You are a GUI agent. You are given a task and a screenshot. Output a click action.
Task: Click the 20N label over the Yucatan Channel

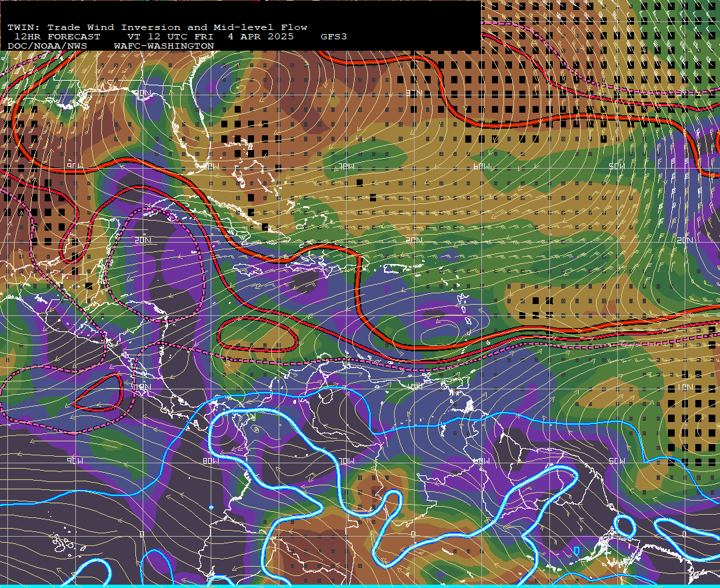tap(143, 240)
